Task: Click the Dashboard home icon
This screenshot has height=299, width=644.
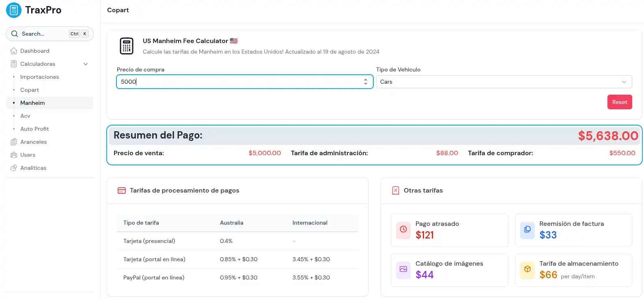Action: point(14,51)
